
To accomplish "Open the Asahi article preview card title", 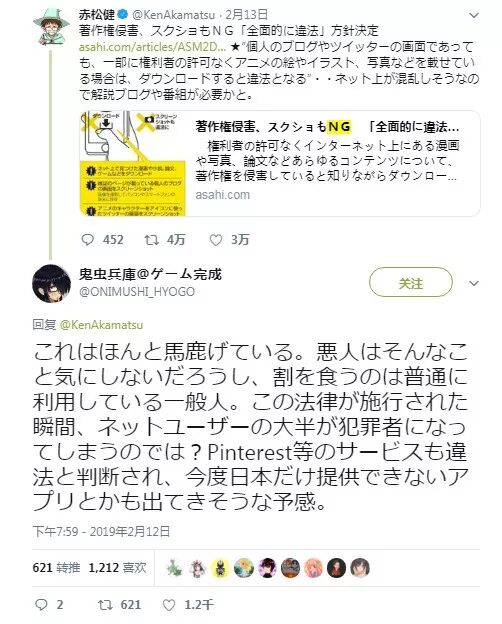I will [x=327, y=127].
